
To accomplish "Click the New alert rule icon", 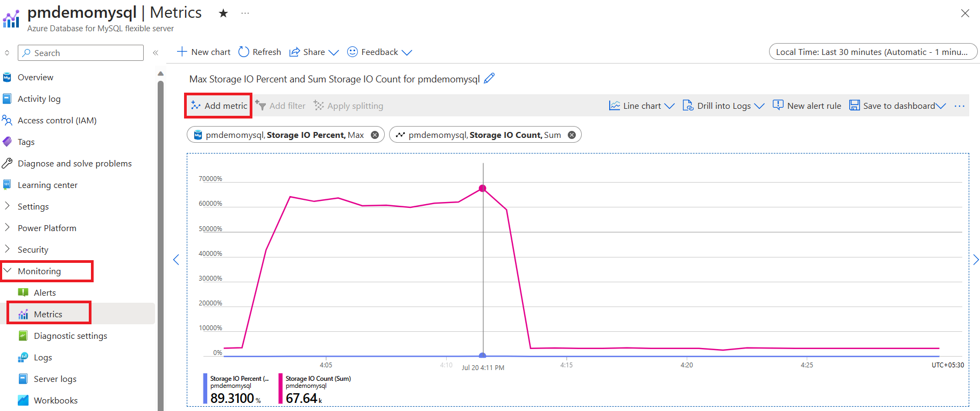I will pyautogui.click(x=778, y=106).
